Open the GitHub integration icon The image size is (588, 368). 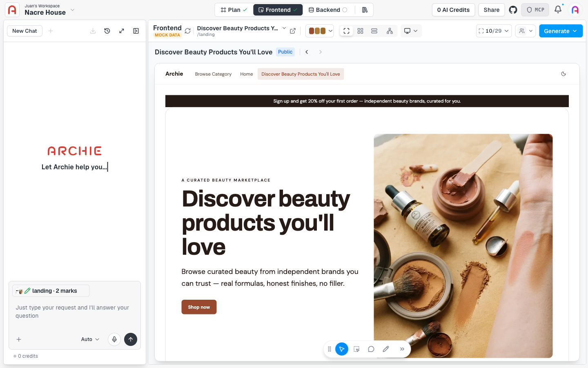pyautogui.click(x=513, y=10)
